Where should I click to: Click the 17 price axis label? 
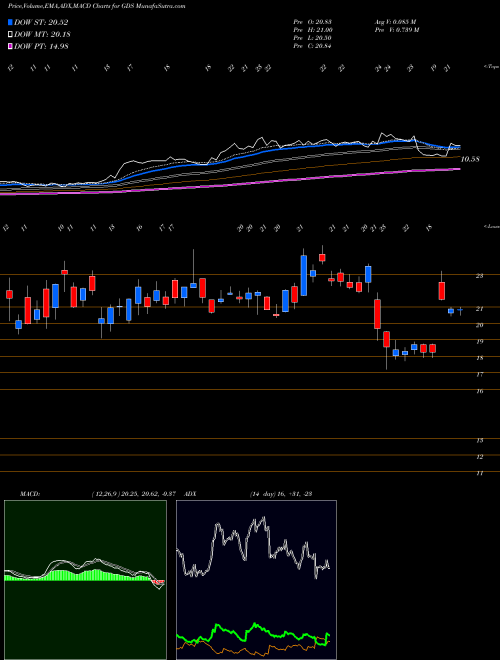coord(479,375)
